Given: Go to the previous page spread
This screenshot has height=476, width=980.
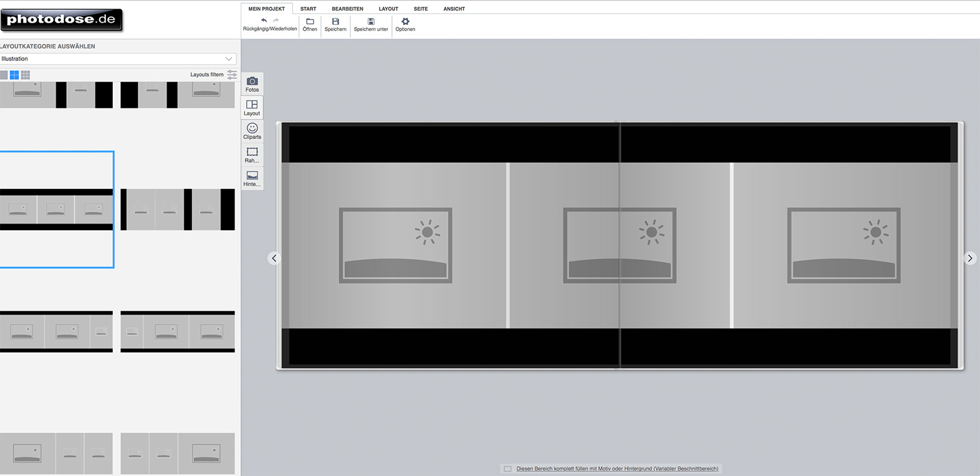Looking at the screenshot, I should [x=274, y=259].
